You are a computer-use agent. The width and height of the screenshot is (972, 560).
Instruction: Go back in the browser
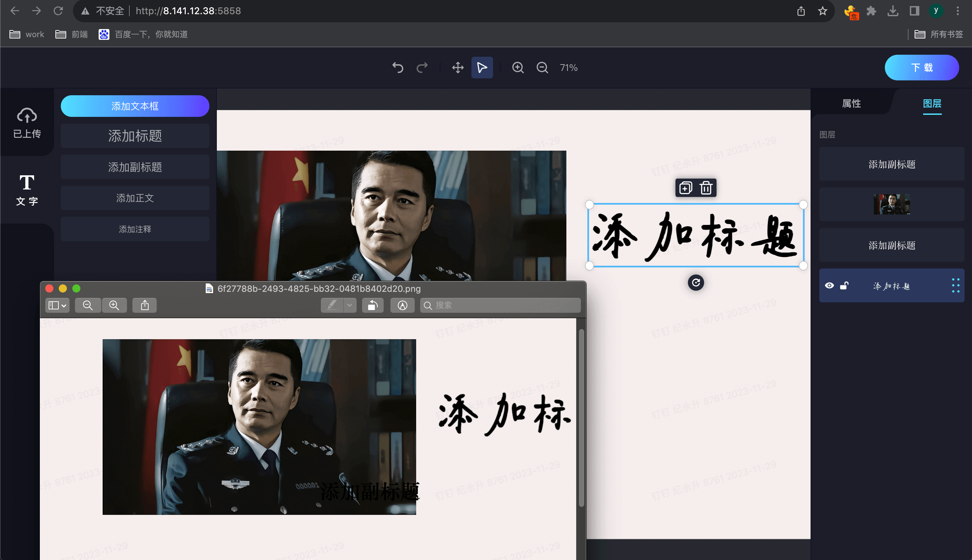coord(15,11)
